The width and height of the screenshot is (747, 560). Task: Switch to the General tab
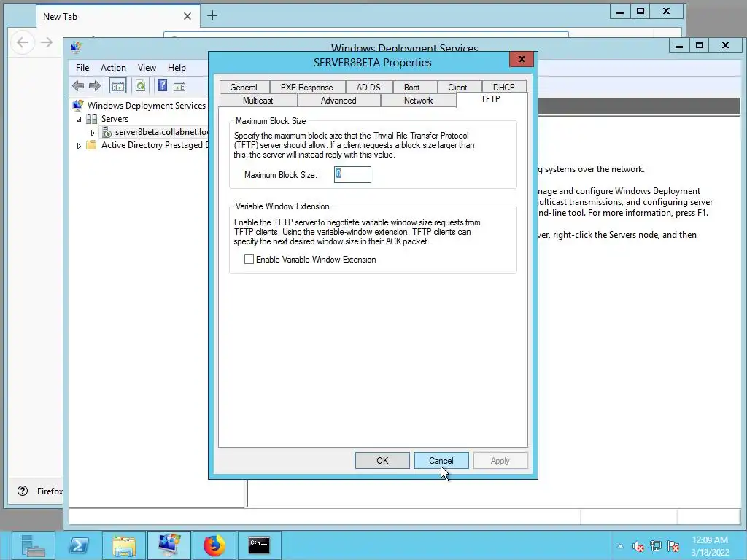tap(244, 87)
